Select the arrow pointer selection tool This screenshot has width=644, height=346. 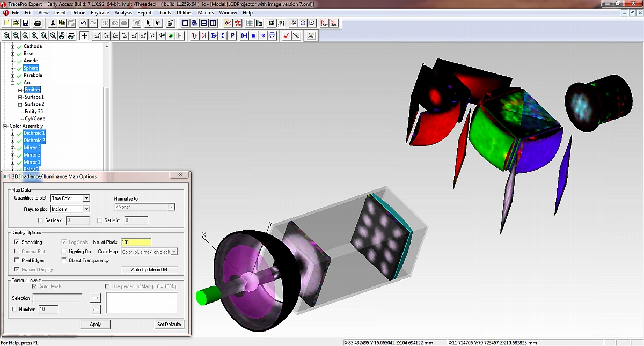point(149,23)
